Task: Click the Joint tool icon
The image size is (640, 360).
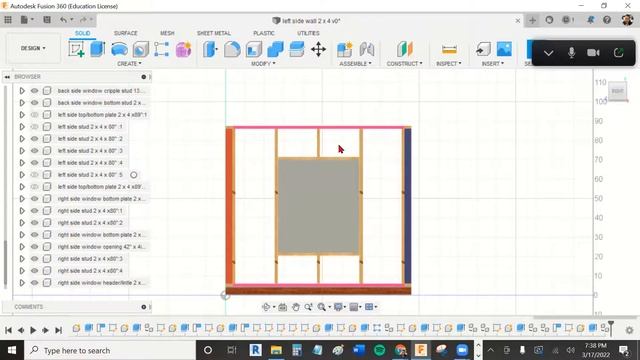Action: point(367,49)
